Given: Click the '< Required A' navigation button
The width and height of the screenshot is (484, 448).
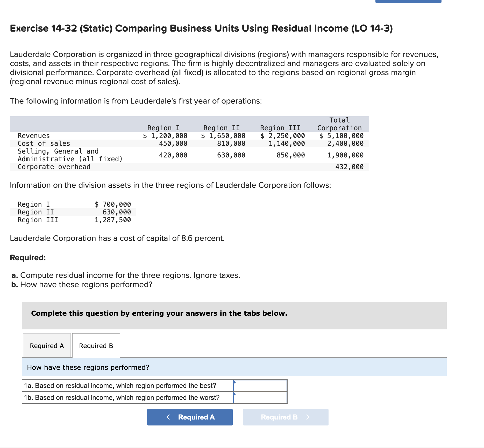Looking at the screenshot, I should coord(190,417).
